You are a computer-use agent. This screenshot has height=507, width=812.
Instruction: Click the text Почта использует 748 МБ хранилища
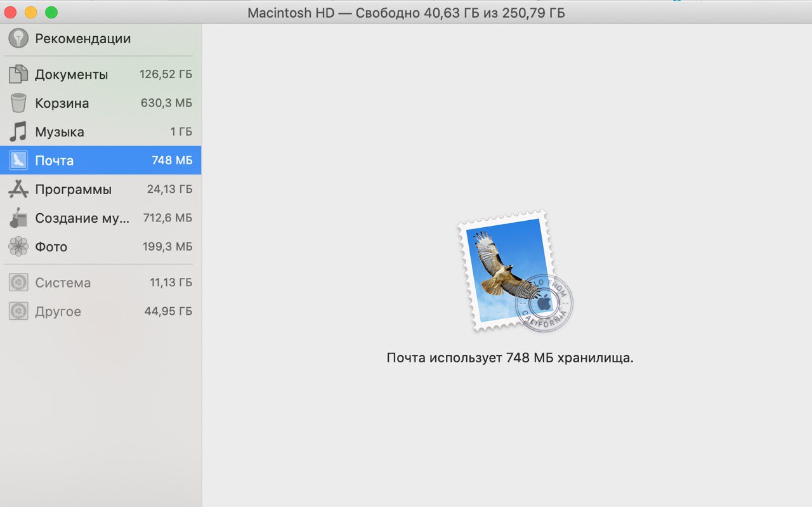(x=510, y=358)
